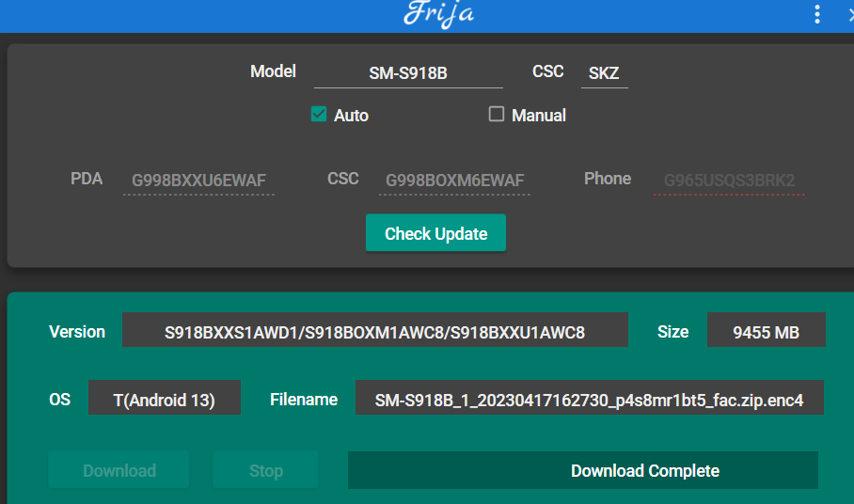Click the disabled Stop button

(x=266, y=470)
